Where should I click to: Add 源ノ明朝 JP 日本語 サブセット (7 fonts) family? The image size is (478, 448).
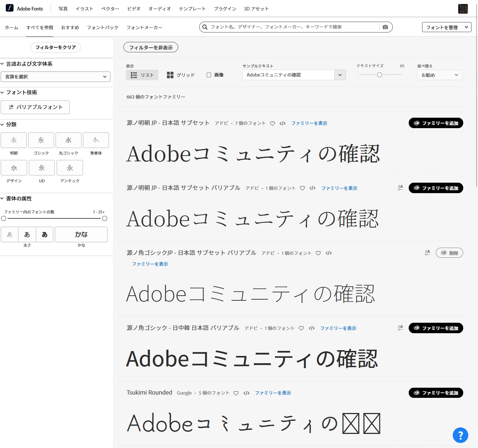point(436,123)
